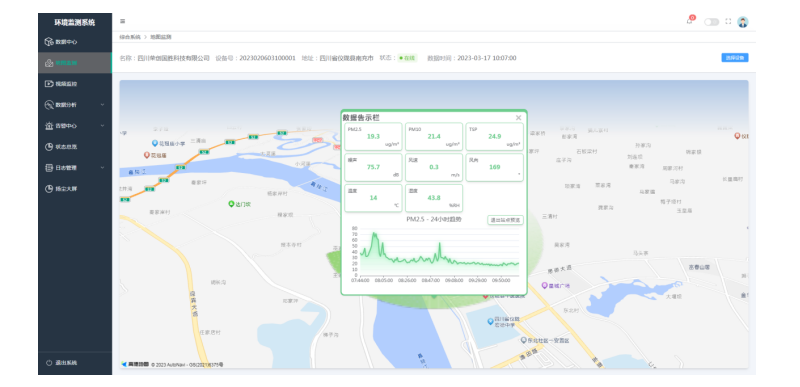Close the 数据告示栏 popup panel
The width and height of the screenshot is (800, 387).
pyautogui.click(x=518, y=118)
